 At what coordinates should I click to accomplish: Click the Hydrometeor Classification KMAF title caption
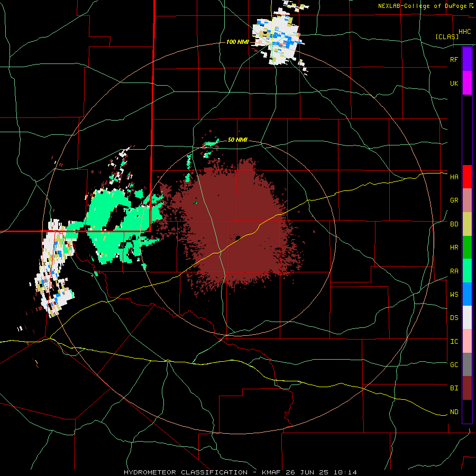[240, 472]
